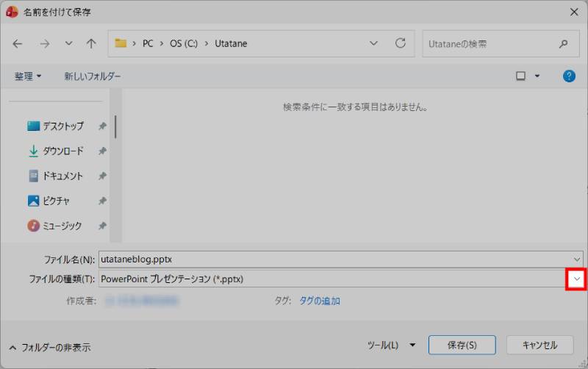This screenshot has height=369, width=588.
Task: Change the view layout icon
Action: tap(520, 76)
